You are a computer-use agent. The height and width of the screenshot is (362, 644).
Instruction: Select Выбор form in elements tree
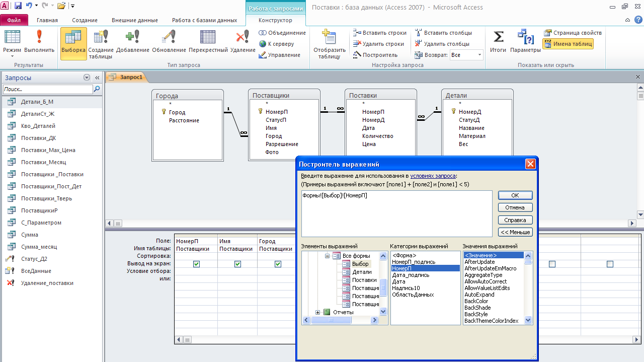click(360, 264)
